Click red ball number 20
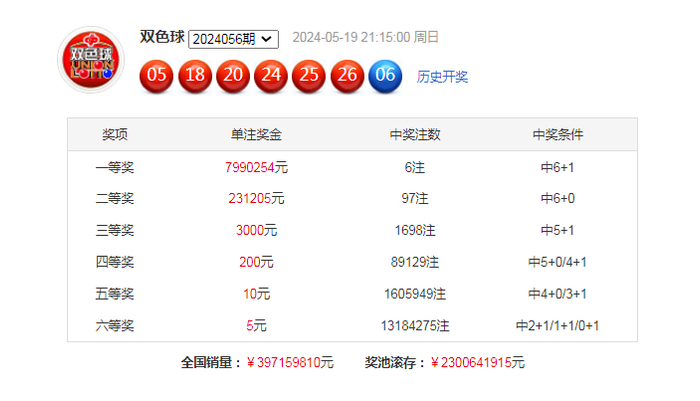Screen dimensions: 700x401 pyautogui.click(x=233, y=76)
